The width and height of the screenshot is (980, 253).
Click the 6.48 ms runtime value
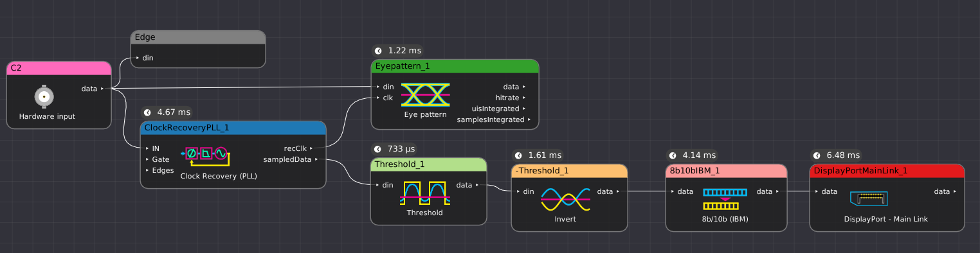click(x=843, y=155)
